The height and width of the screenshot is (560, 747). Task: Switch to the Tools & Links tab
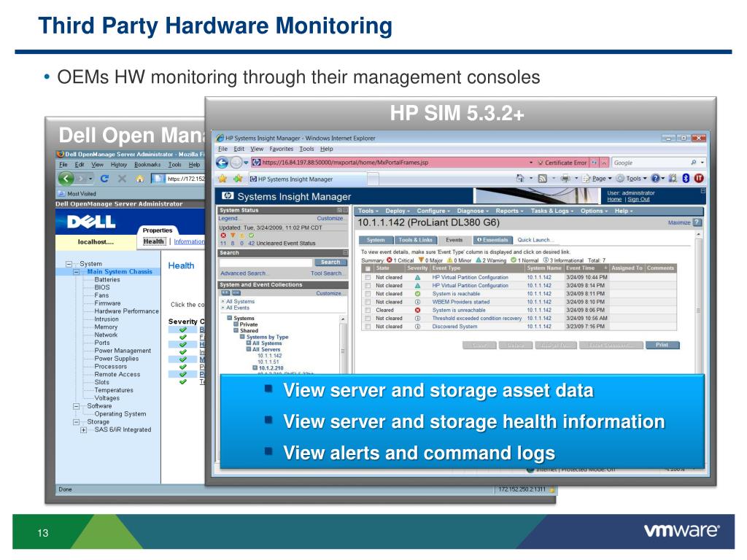point(415,240)
